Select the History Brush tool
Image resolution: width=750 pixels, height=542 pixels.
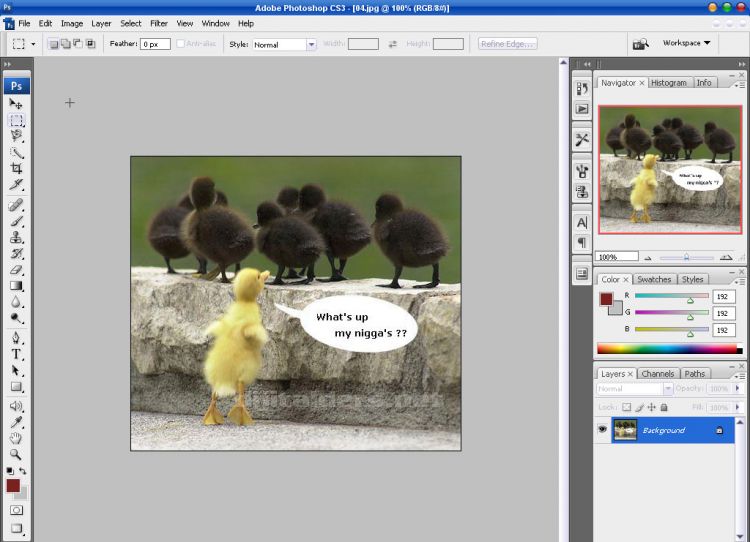pos(16,254)
